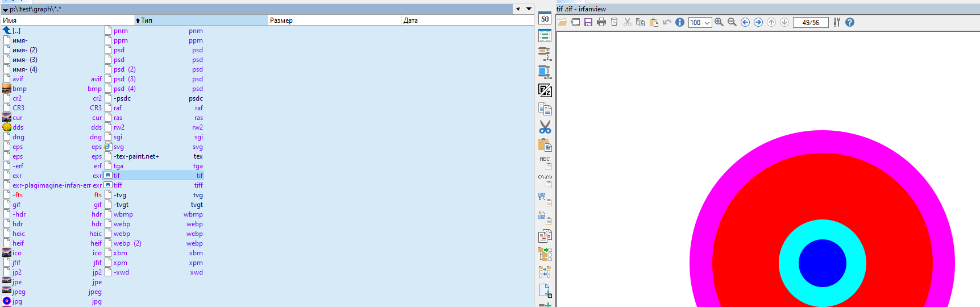980x307 pixels.
Task: Select the jp2 file entry
Action: (x=52, y=272)
